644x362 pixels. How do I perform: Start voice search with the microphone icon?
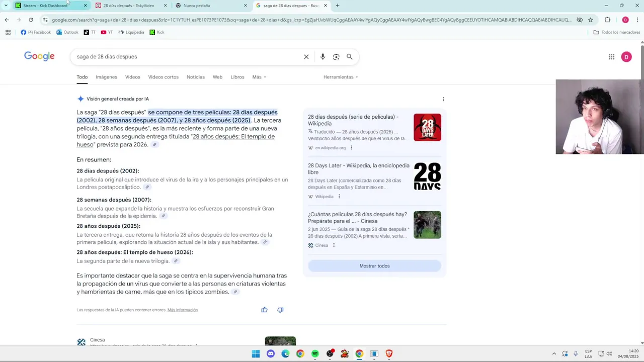(323, 57)
